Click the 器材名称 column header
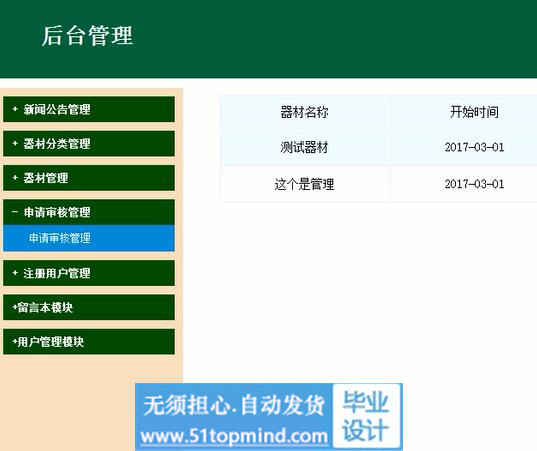Screen dimensions: 537x451 304,112
